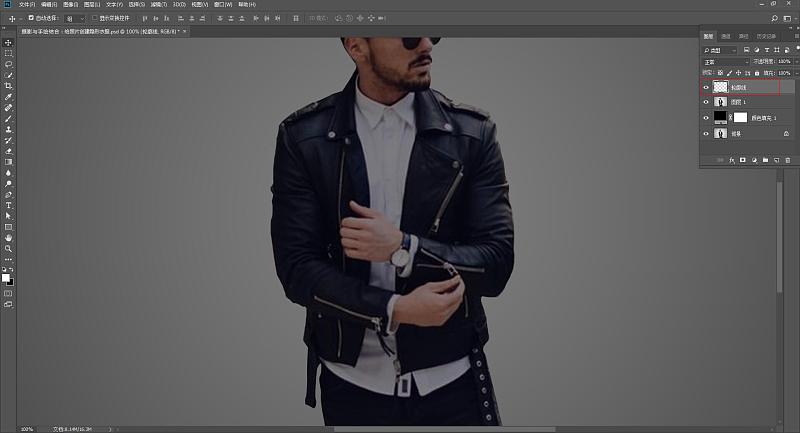Select the Clone Stamp tool
This screenshot has width=800, height=433.
[8, 130]
